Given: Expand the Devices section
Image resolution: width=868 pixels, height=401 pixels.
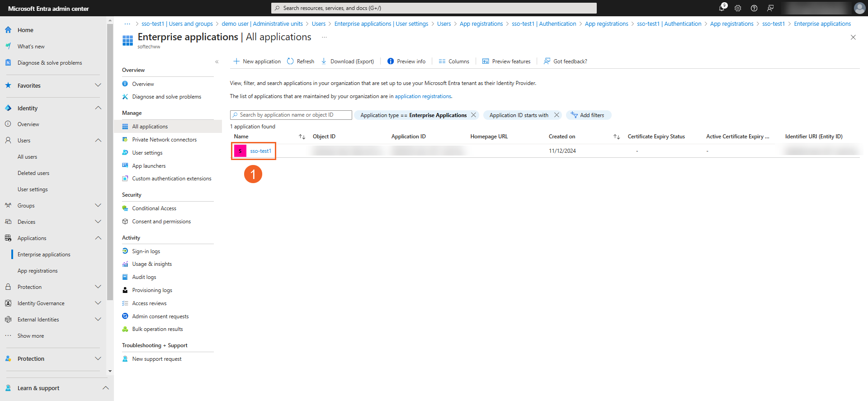Looking at the screenshot, I should tap(98, 222).
